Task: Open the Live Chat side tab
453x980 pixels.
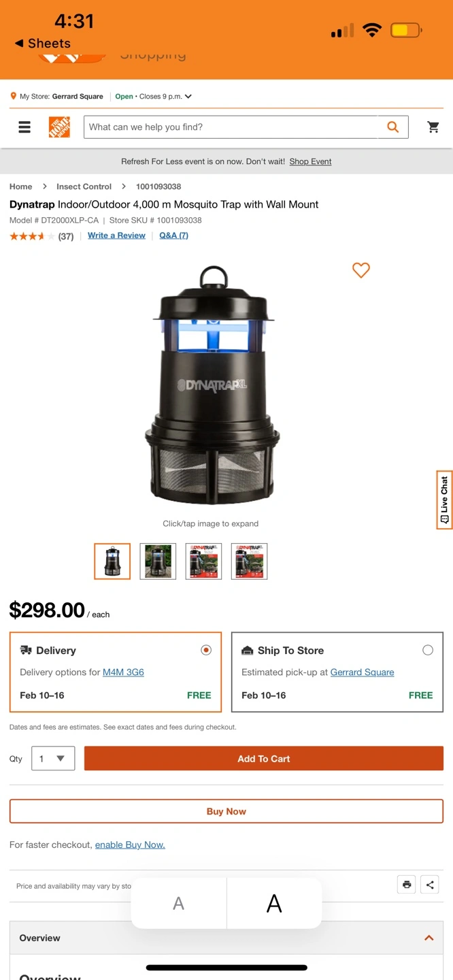Action: point(444,500)
